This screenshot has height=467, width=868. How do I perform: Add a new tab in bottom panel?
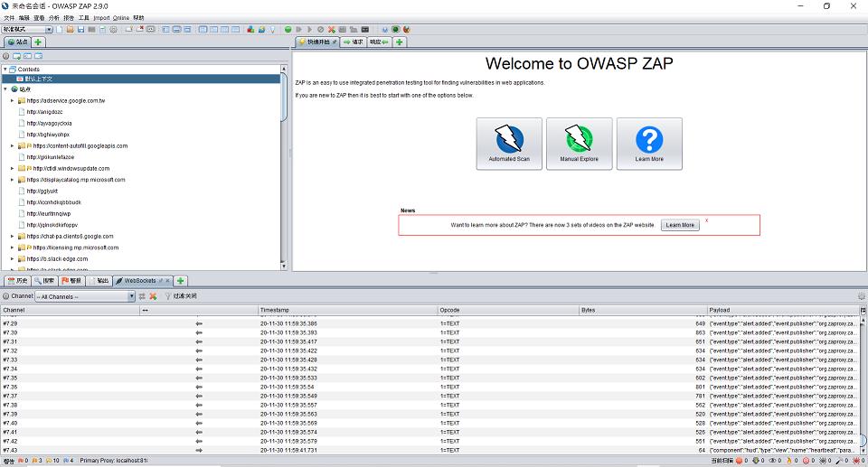(x=181, y=281)
